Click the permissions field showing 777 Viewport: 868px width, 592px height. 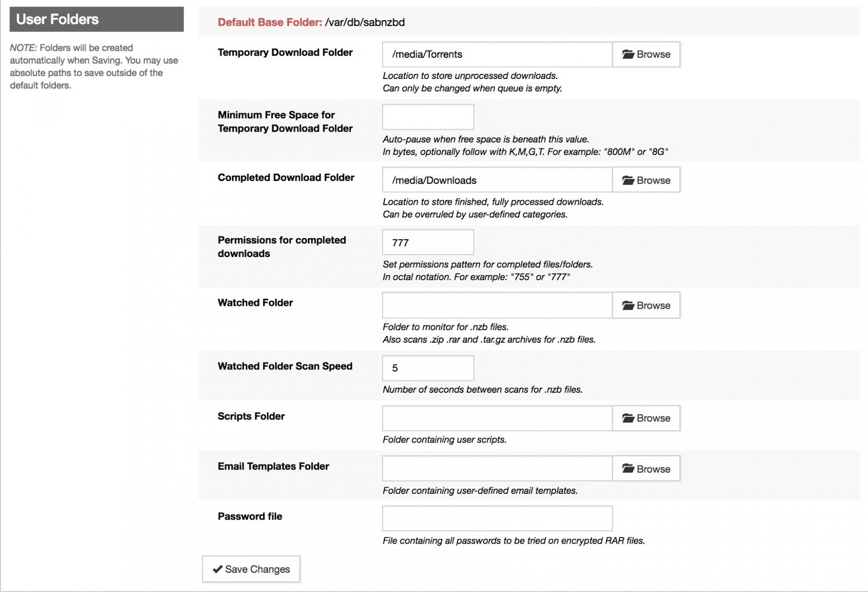point(428,243)
